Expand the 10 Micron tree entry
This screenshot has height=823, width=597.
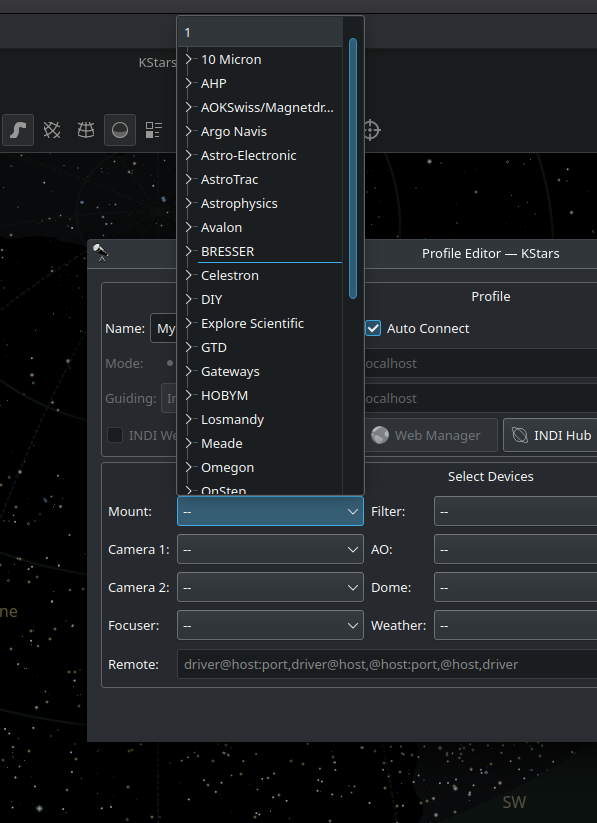(x=189, y=59)
